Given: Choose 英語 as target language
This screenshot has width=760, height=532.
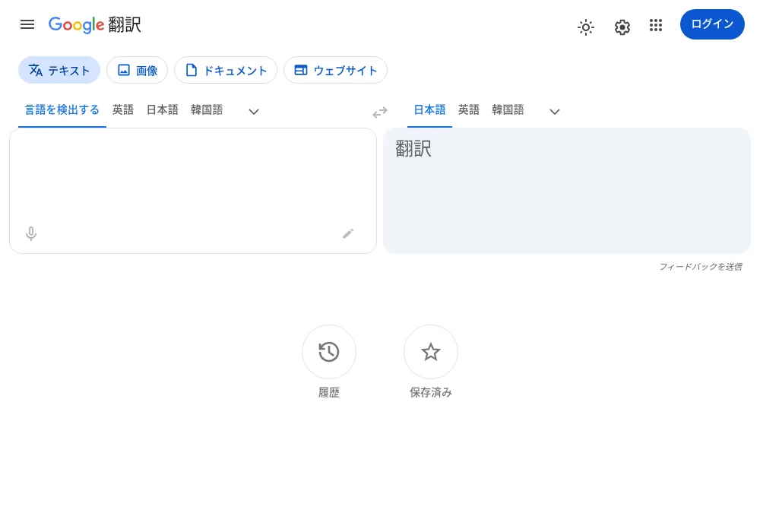Looking at the screenshot, I should (x=469, y=110).
